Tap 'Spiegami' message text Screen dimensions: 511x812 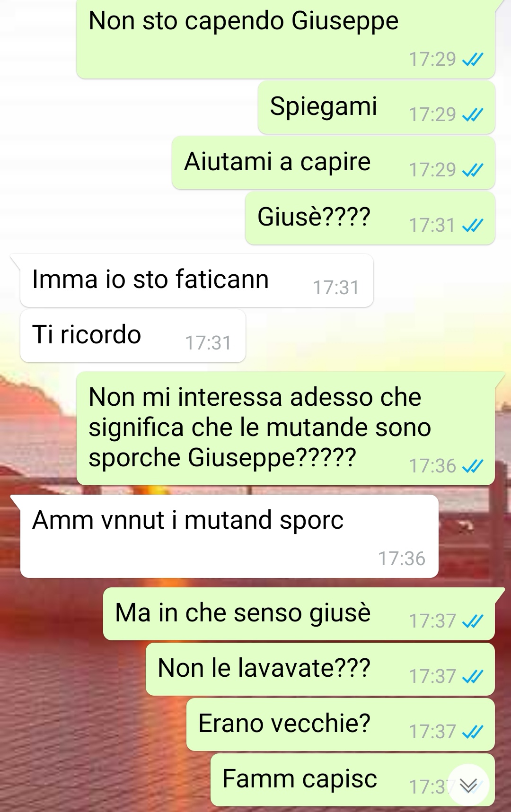point(324,106)
